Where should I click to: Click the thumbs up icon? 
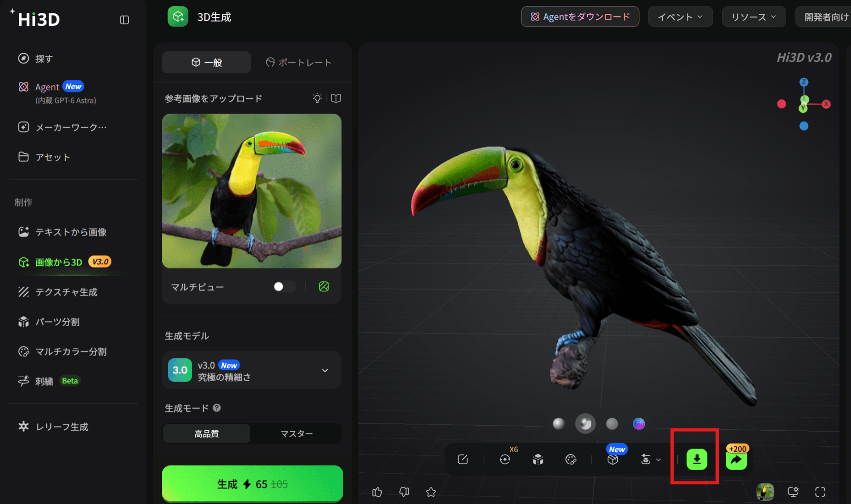(377, 492)
